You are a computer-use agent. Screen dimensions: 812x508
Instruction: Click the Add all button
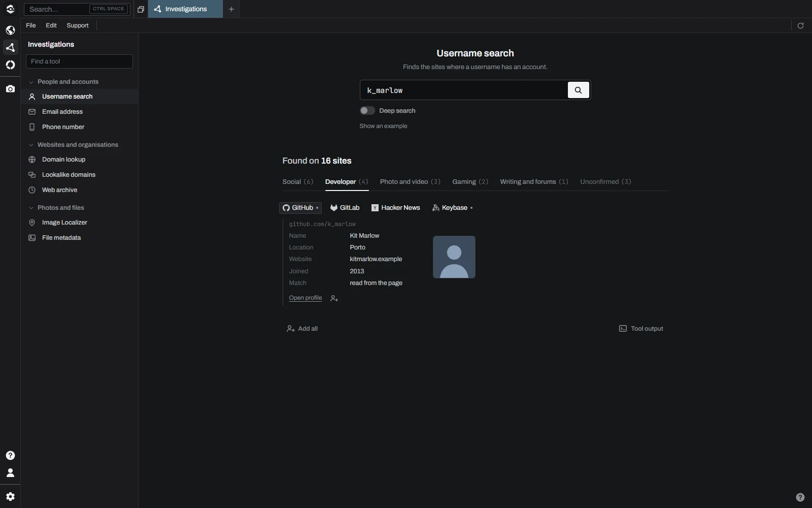(x=302, y=329)
